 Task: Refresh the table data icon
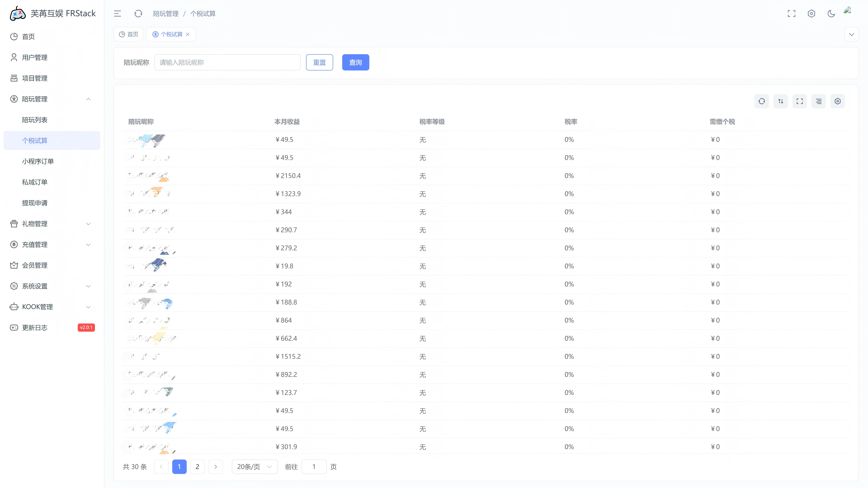pos(762,101)
